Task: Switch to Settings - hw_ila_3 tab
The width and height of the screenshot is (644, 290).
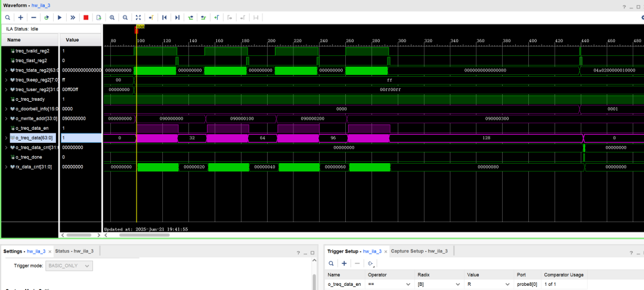Action: [x=24, y=251]
